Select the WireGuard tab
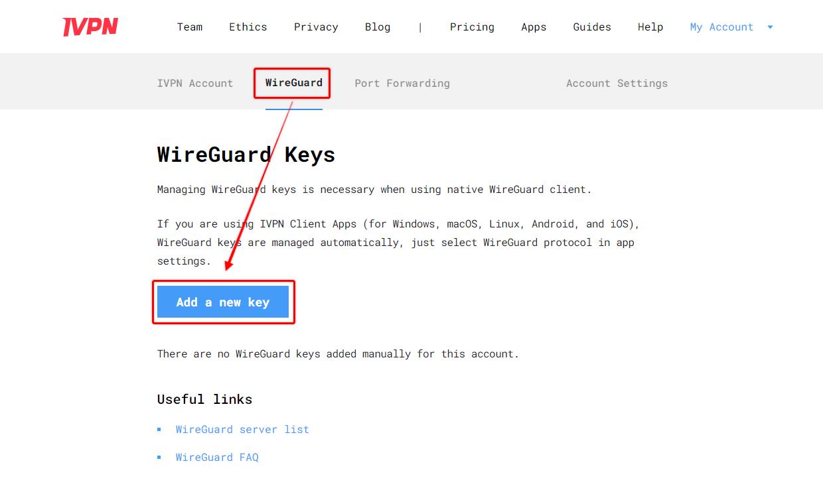This screenshot has width=823, height=504. coord(292,83)
